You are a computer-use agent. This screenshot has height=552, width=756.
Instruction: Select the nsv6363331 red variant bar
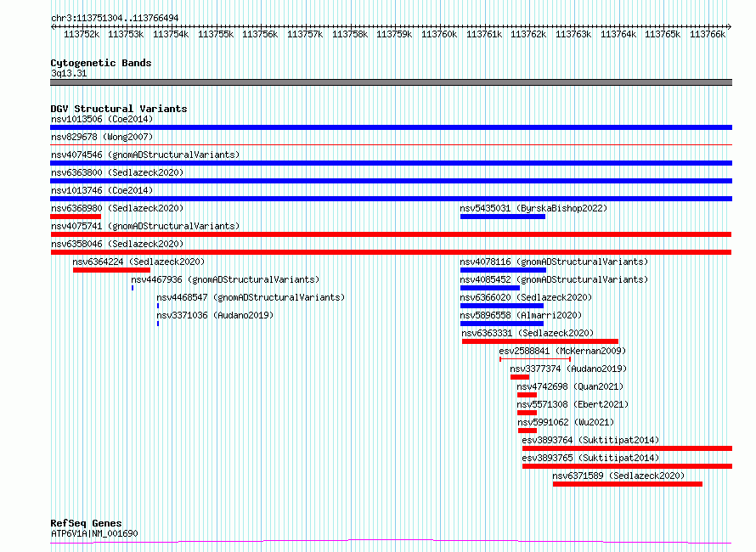pyautogui.click(x=540, y=341)
